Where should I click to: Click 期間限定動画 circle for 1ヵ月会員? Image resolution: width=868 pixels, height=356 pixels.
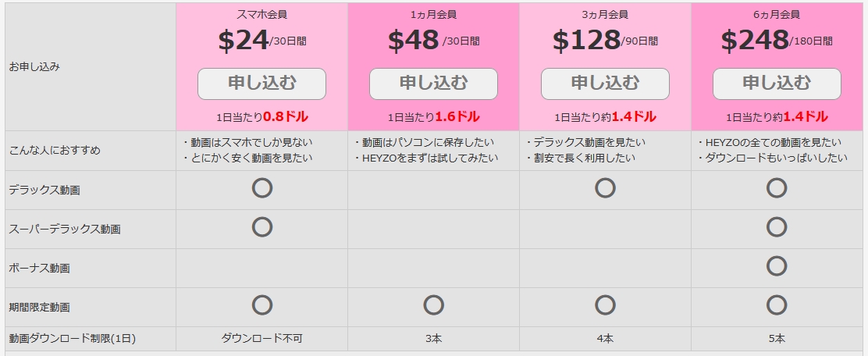click(433, 305)
